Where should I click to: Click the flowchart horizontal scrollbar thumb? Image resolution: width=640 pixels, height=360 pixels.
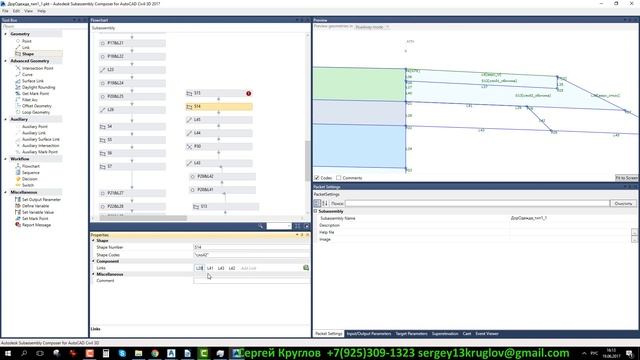point(143,218)
